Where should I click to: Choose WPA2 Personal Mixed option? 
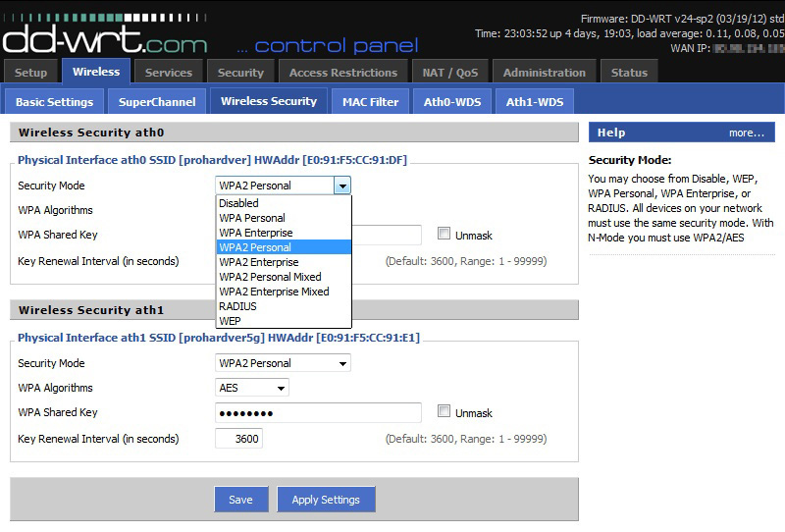(284, 277)
